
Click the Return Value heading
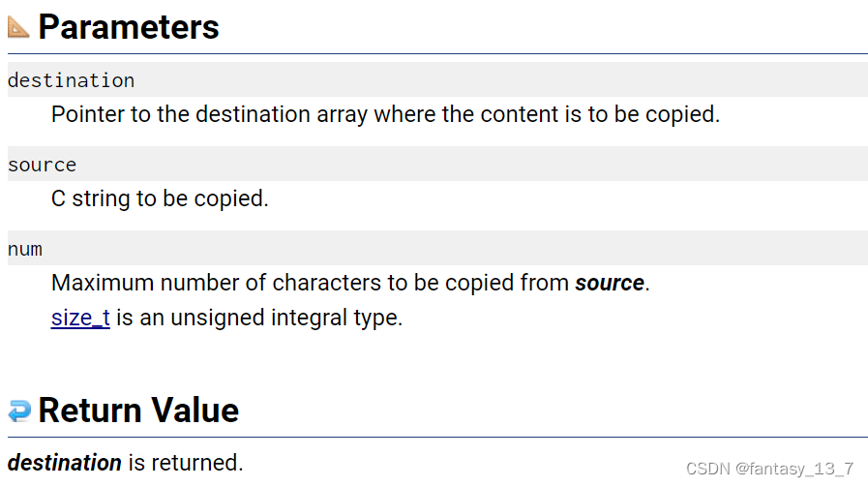point(138,410)
